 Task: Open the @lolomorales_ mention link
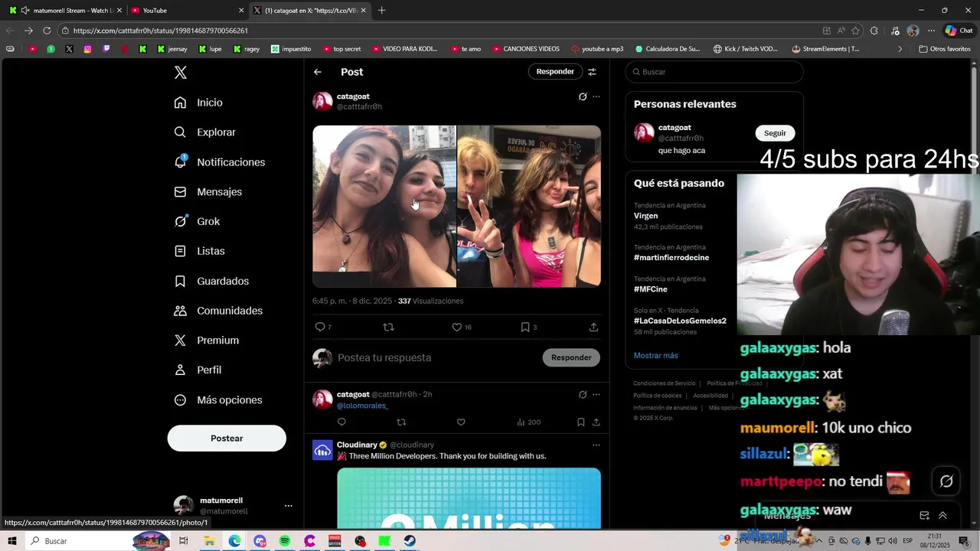point(362,406)
